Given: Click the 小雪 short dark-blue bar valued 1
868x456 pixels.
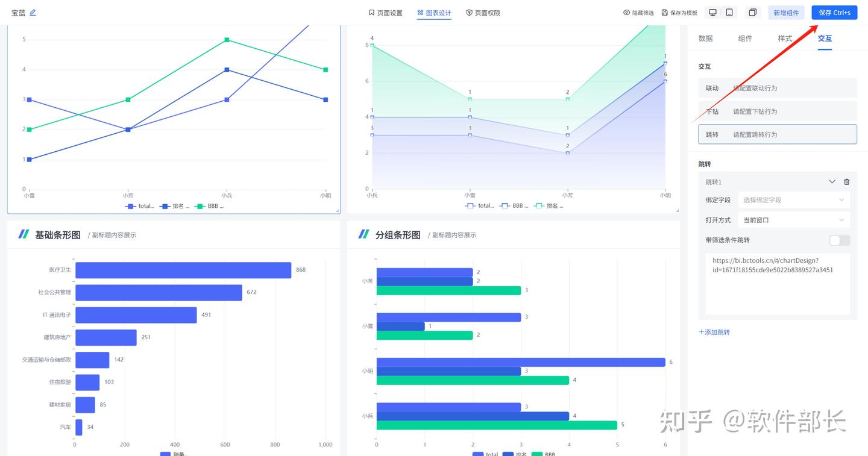Looking at the screenshot, I should (x=401, y=326).
